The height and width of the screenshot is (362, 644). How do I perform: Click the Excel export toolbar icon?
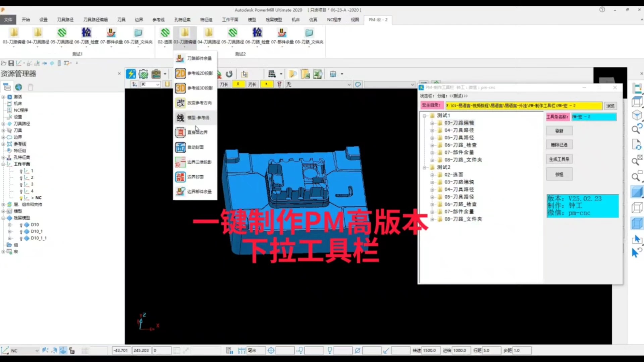pos(317,74)
